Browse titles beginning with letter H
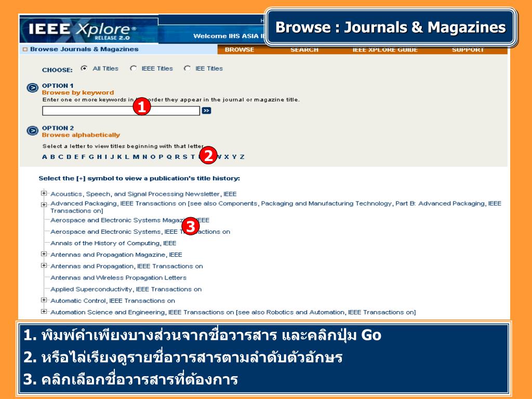The image size is (532, 399). click(99, 157)
